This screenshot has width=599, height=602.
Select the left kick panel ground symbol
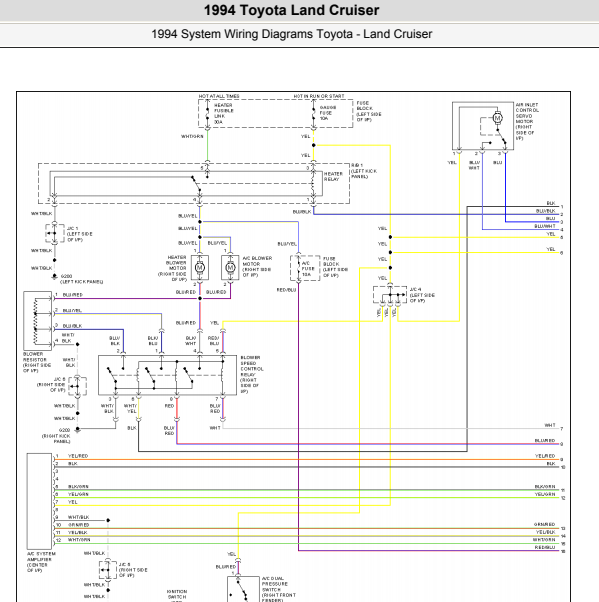[x=55, y=276]
